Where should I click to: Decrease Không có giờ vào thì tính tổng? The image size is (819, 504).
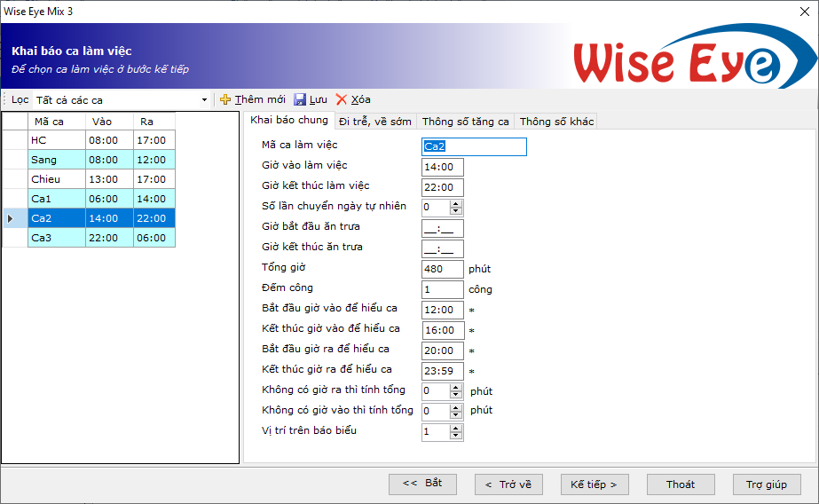coord(456,415)
